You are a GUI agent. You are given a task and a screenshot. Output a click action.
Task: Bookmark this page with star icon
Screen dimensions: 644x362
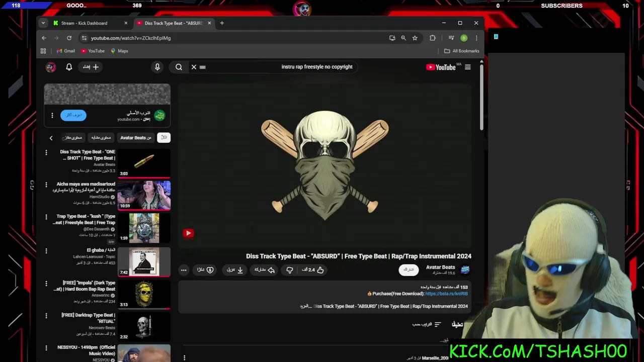click(415, 38)
